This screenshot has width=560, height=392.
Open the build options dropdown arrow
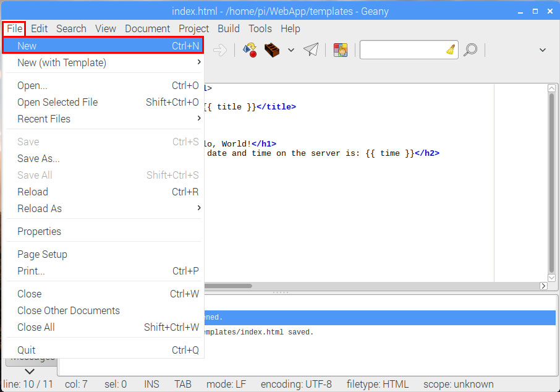[291, 50]
